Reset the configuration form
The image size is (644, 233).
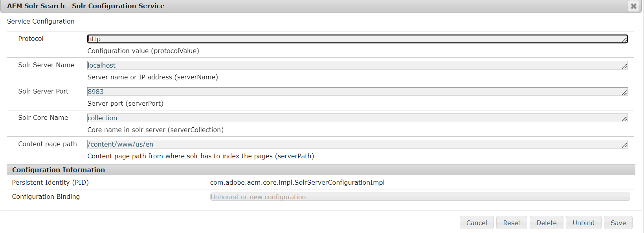click(x=512, y=223)
